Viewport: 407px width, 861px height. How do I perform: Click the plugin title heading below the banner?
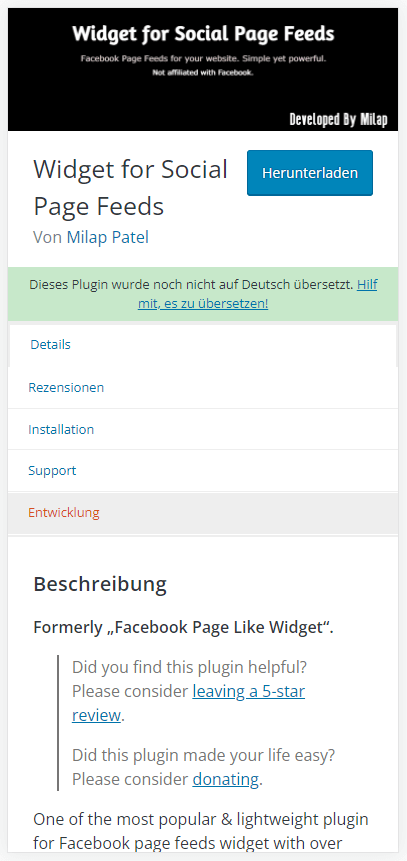click(131, 188)
